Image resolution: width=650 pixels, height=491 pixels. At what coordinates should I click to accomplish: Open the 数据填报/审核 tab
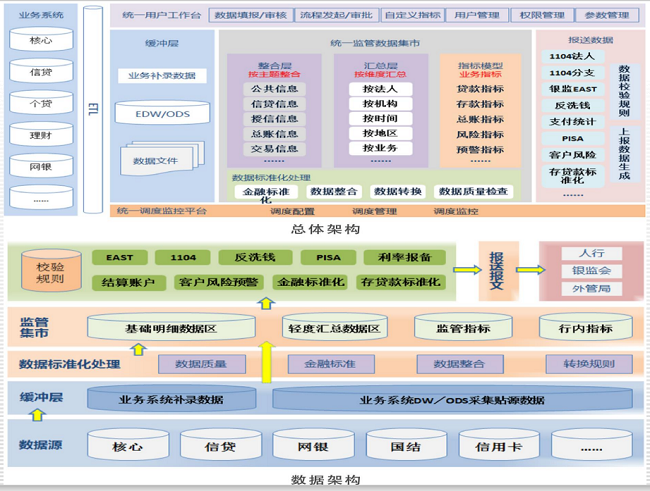[248, 16]
